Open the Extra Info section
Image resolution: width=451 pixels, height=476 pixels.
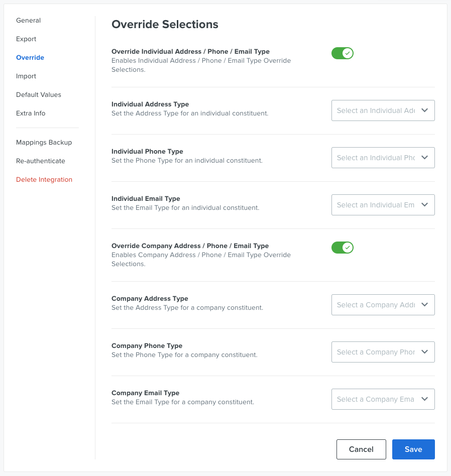pyautogui.click(x=31, y=113)
